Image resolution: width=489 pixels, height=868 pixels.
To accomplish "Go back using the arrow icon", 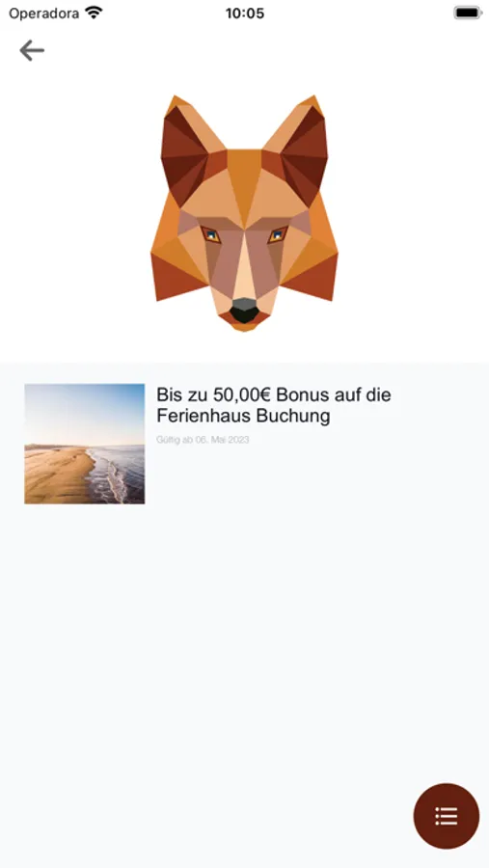I will [32, 50].
